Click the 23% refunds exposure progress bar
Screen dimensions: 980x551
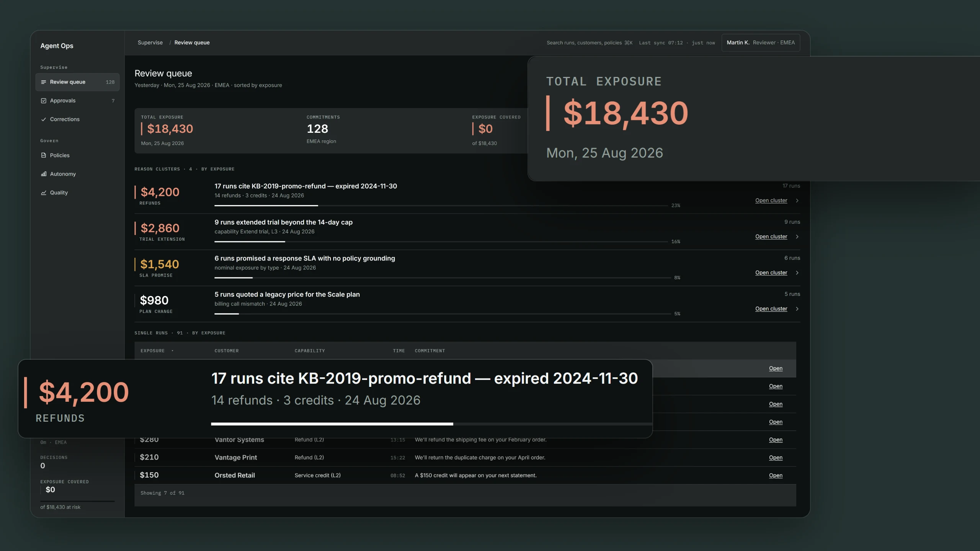[441, 205]
